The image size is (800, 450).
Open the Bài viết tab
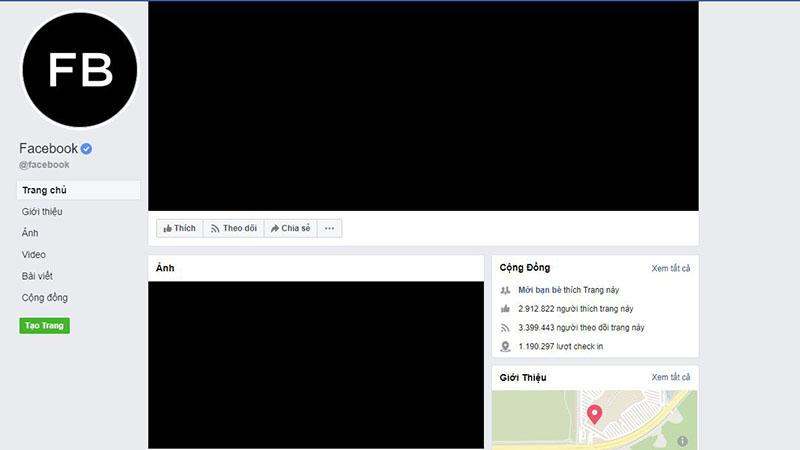click(37, 276)
